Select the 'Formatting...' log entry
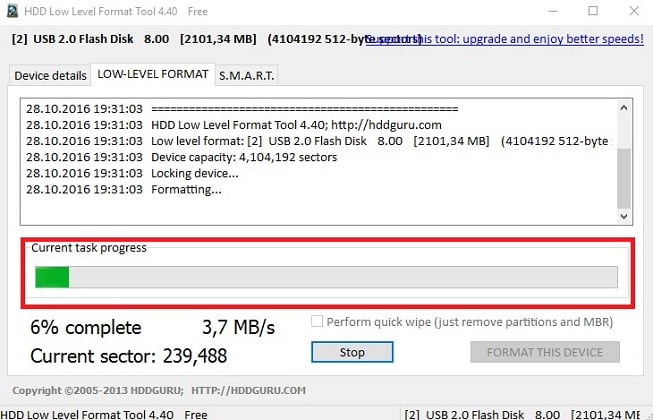Screen dimensions: 653x420 (187, 189)
